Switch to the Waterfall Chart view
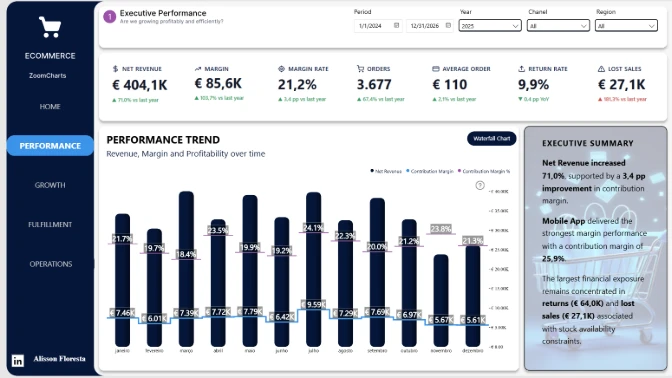672x378 pixels. point(492,138)
